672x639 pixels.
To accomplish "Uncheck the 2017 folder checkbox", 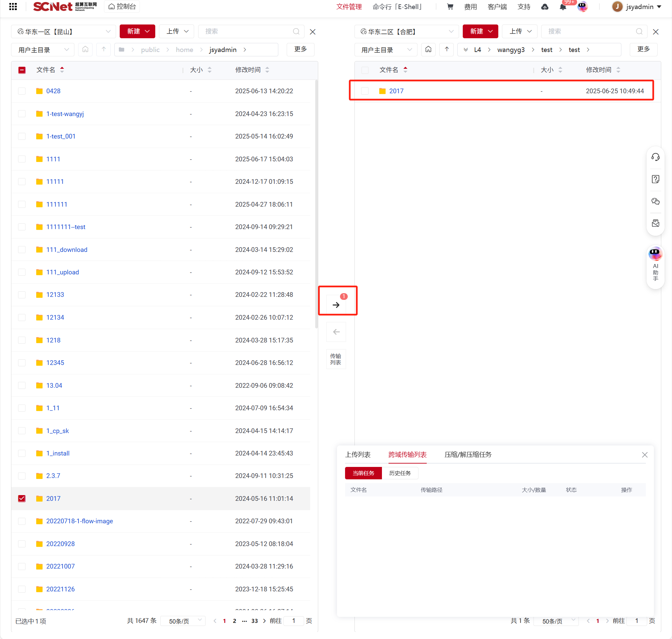I will (22, 498).
